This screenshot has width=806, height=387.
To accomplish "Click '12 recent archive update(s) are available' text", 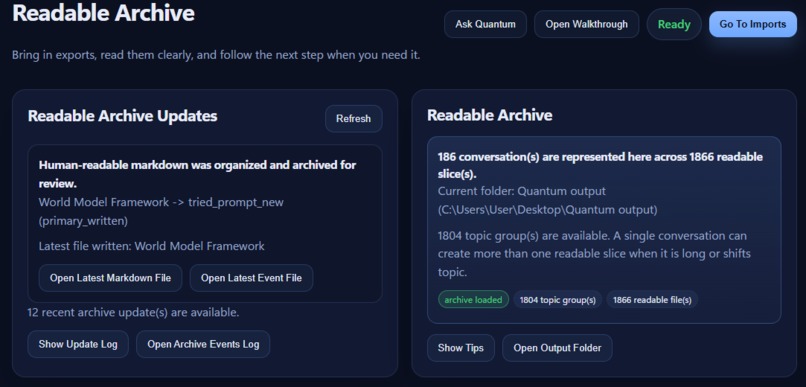I will click(133, 312).
